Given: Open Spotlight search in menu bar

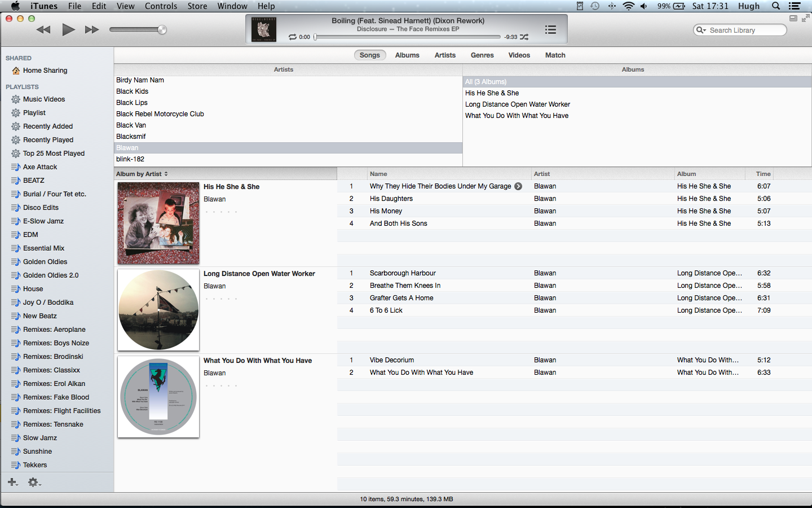Looking at the screenshot, I should coord(776,6).
